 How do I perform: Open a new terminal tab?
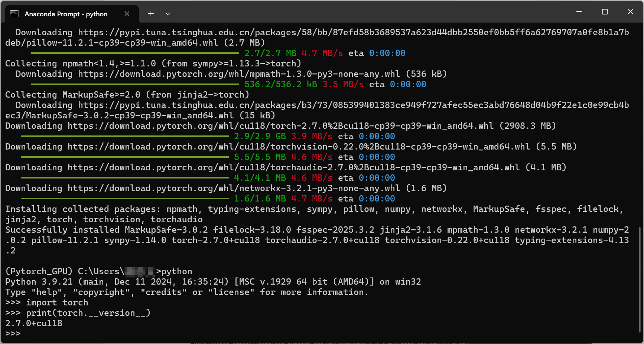coord(151,13)
